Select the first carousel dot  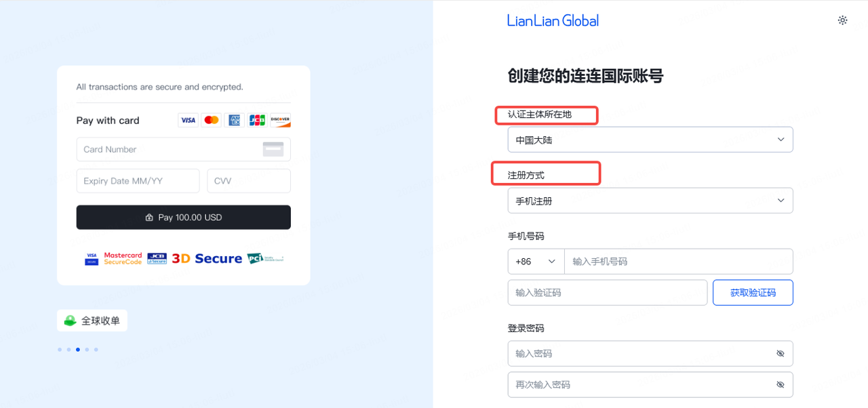pos(60,350)
